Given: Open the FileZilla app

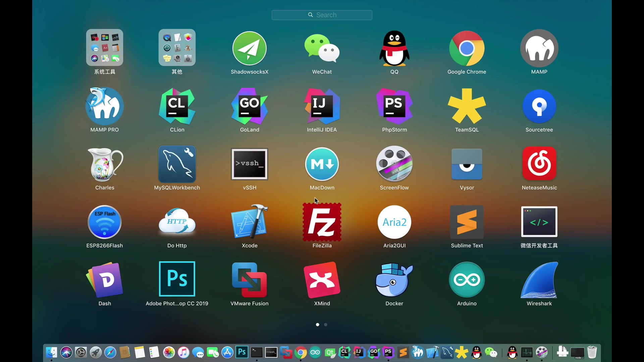Looking at the screenshot, I should pos(322,222).
